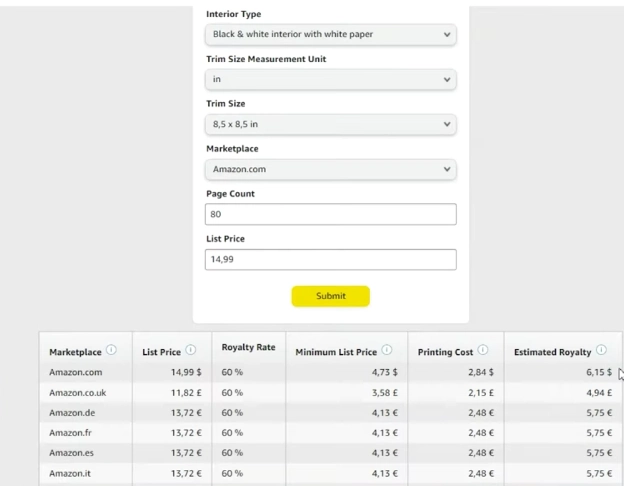The width and height of the screenshot is (624, 486).
Task: Focus the List Price field containing 14,99
Action: tap(331, 259)
